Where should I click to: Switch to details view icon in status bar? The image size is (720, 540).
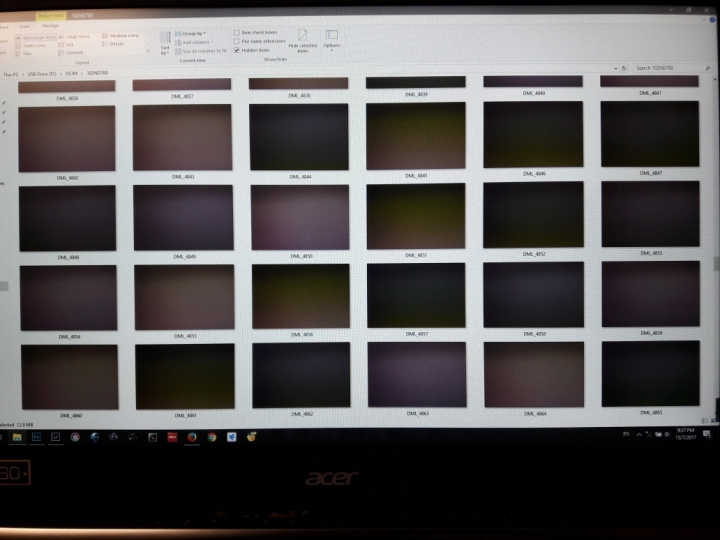tap(705, 421)
